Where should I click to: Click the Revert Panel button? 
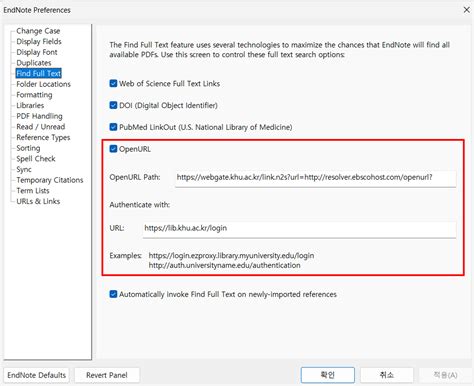coord(107,375)
